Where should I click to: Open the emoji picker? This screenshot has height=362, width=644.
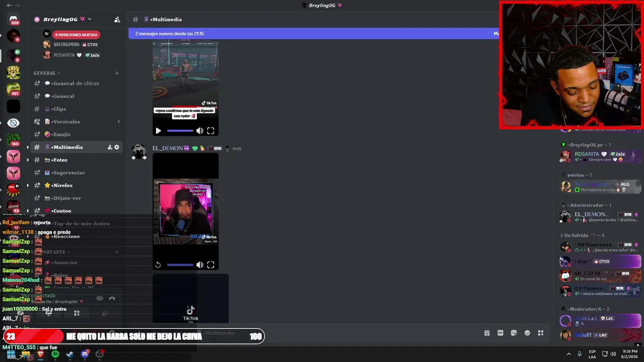527,333
